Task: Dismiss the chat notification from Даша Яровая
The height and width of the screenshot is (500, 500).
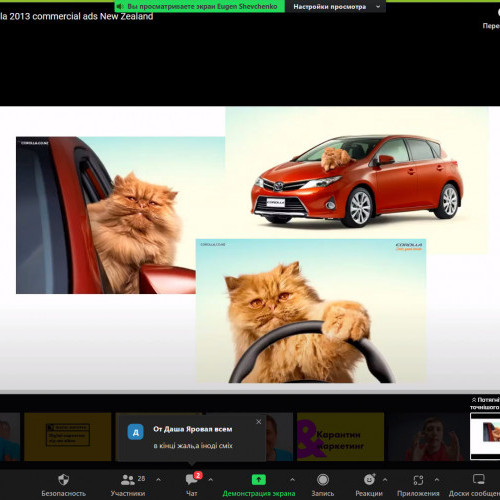Action: coord(259,422)
